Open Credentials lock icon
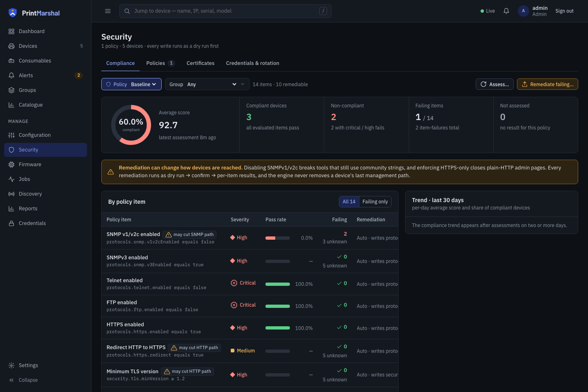Image resolution: width=588 pixels, height=392 pixels. (11, 223)
